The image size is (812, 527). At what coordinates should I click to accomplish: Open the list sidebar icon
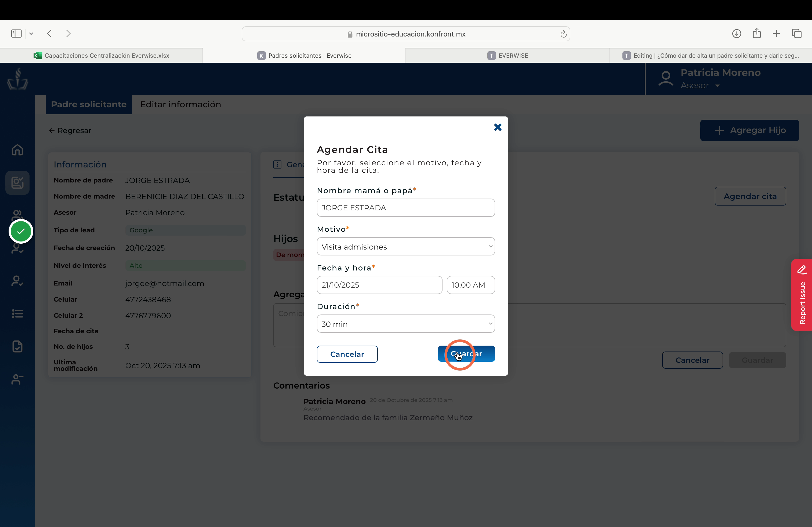pos(17,314)
